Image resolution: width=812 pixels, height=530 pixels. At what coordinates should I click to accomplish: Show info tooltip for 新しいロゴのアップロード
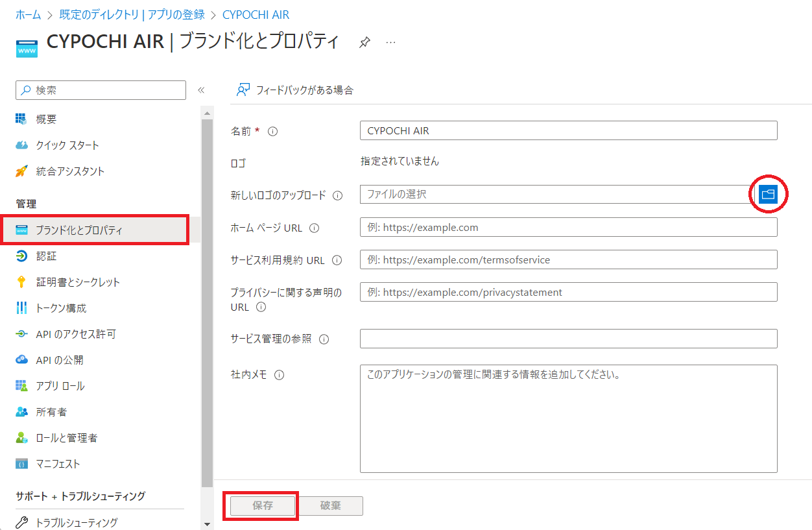(x=338, y=195)
